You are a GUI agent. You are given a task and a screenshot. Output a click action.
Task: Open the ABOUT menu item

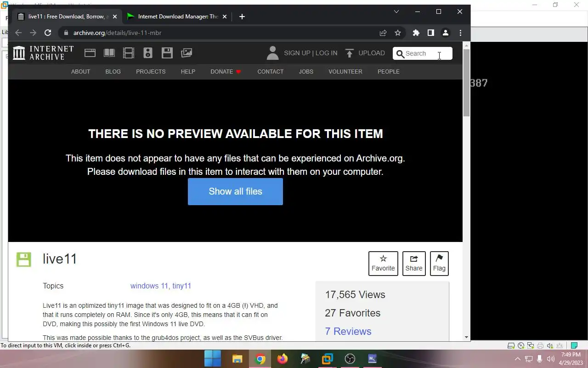tap(80, 71)
